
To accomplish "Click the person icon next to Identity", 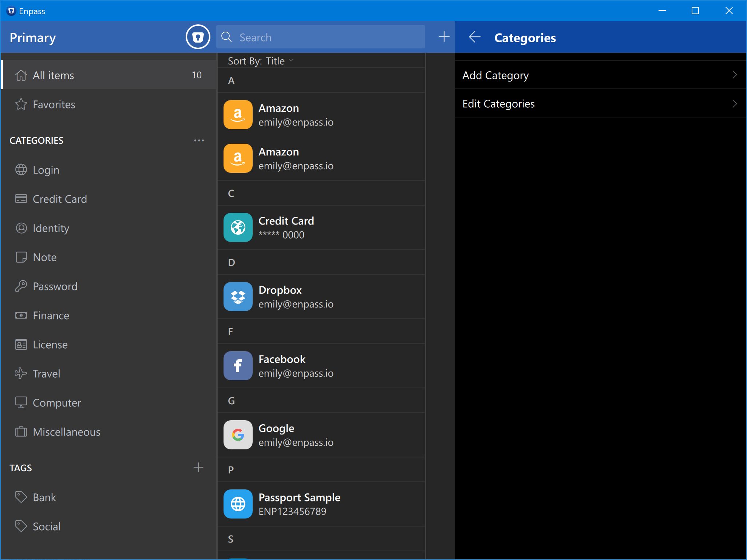I will coord(21,228).
